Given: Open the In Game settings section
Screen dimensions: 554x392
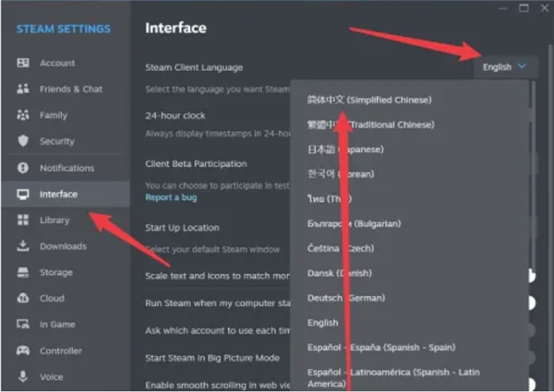Looking at the screenshot, I should (57, 325).
